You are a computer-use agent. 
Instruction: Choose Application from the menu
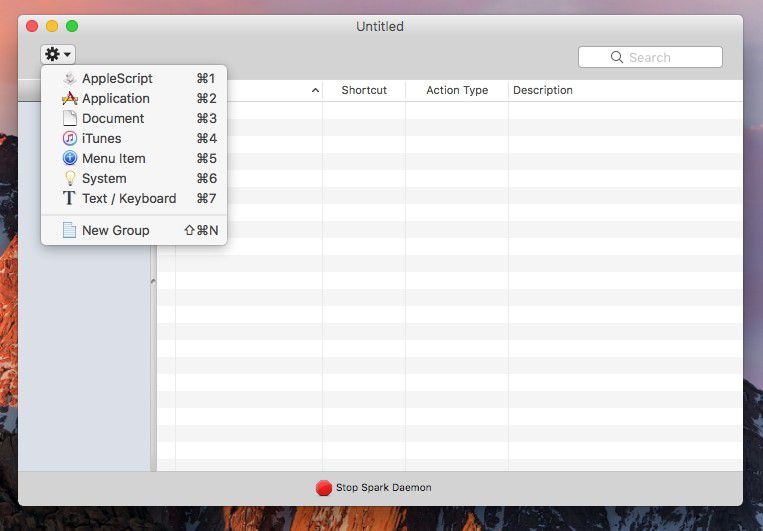coord(134,98)
